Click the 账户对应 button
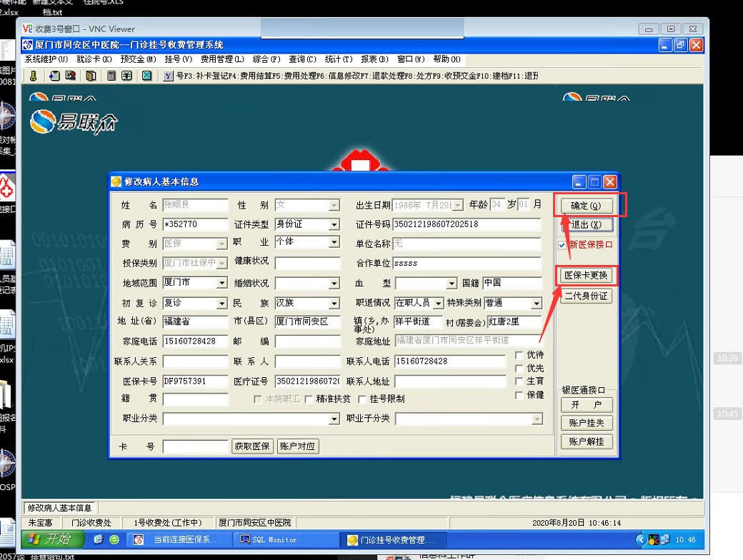Viewport: 743px width, 560px height. click(x=298, y=446)
